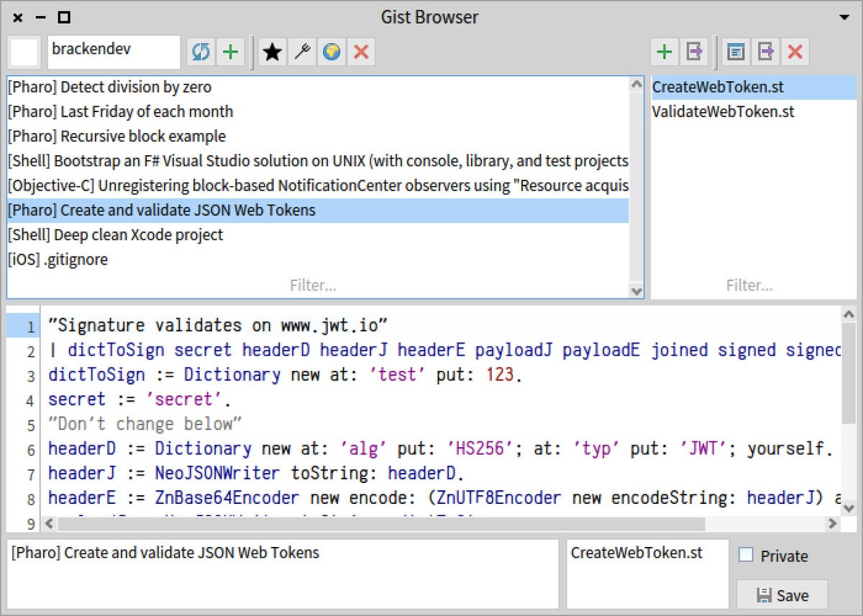Click code line Signature validates on www.jwt.io
The height and width of the screenshot is (616, 863).
pos(219,325)
